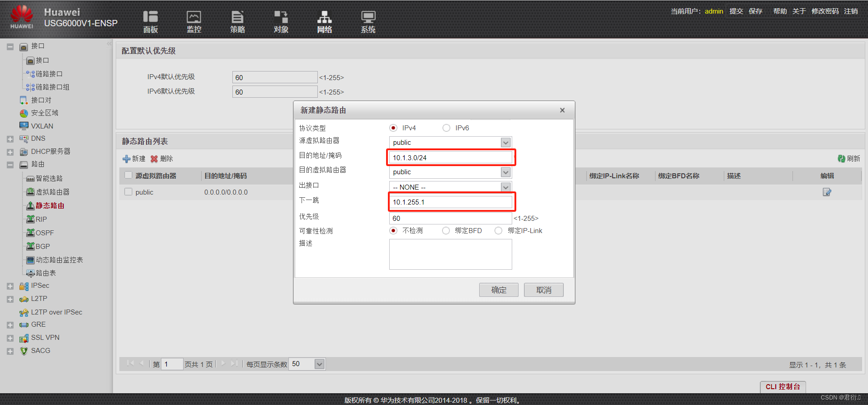
Task: Click the 新建 plus icon
Action: click(x=127, y=159)
